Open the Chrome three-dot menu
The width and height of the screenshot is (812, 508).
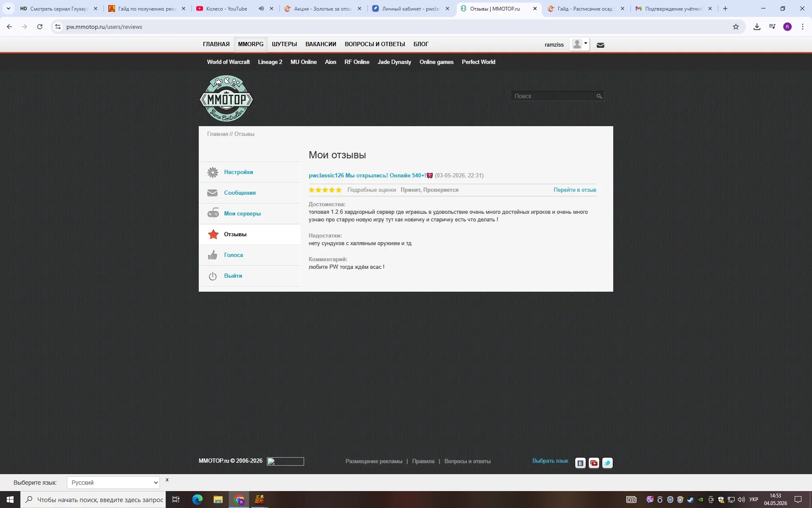tap(803, 27)
